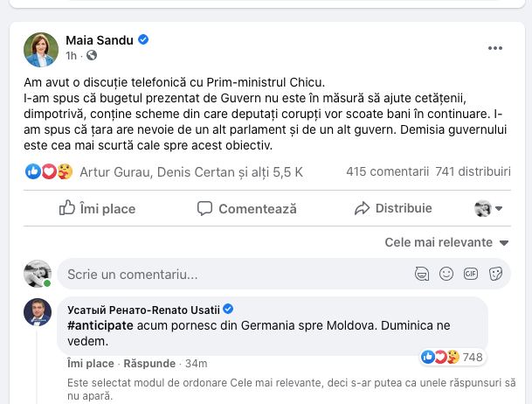Click the Distribuie share button
This screenshot has height=404, width=532.
tap(393, 208)
